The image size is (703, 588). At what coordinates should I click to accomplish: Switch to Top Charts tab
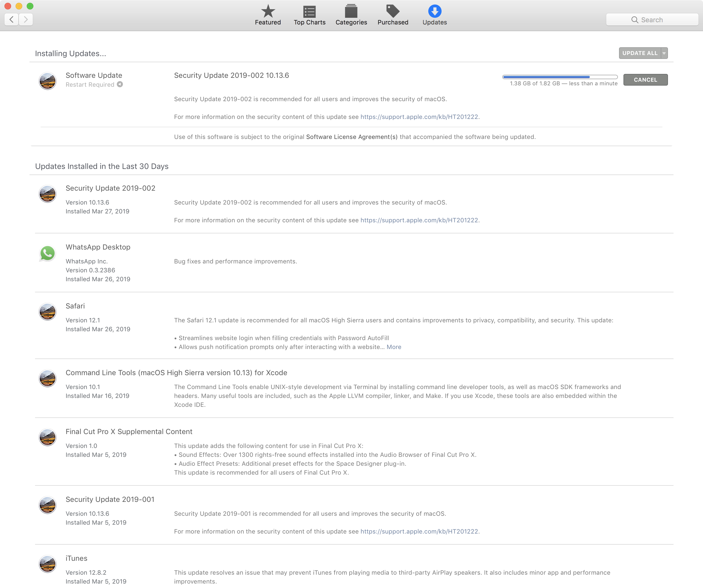coord(309,15)
